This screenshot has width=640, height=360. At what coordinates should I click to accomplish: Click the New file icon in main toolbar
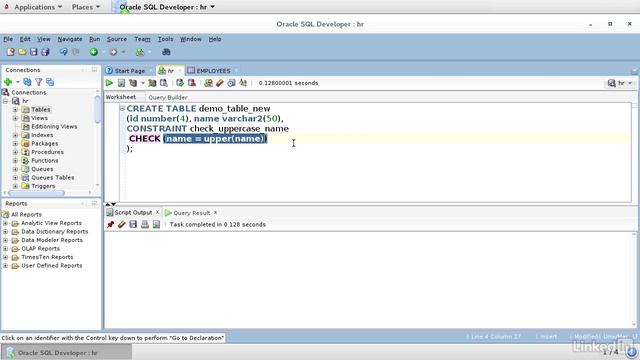click(11, 52)
